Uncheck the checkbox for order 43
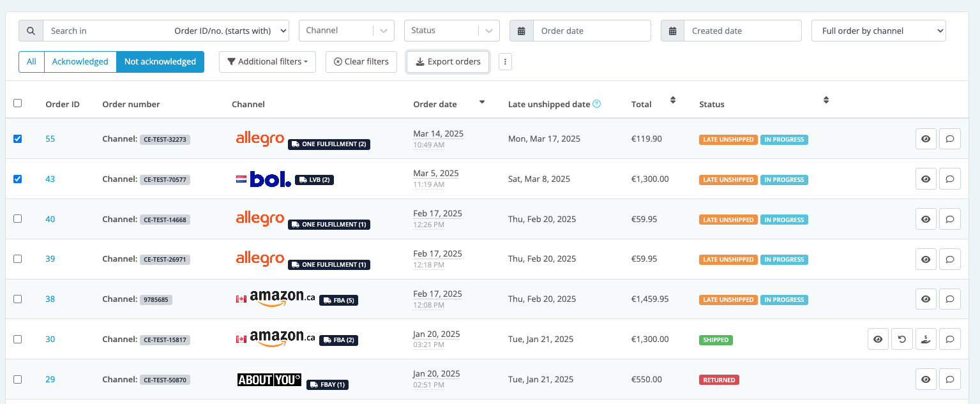The image size is (980, 404). tap(17, 179)
